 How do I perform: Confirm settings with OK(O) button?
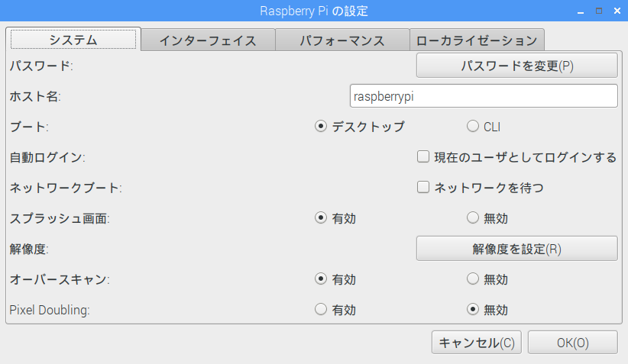click(573, 343)
